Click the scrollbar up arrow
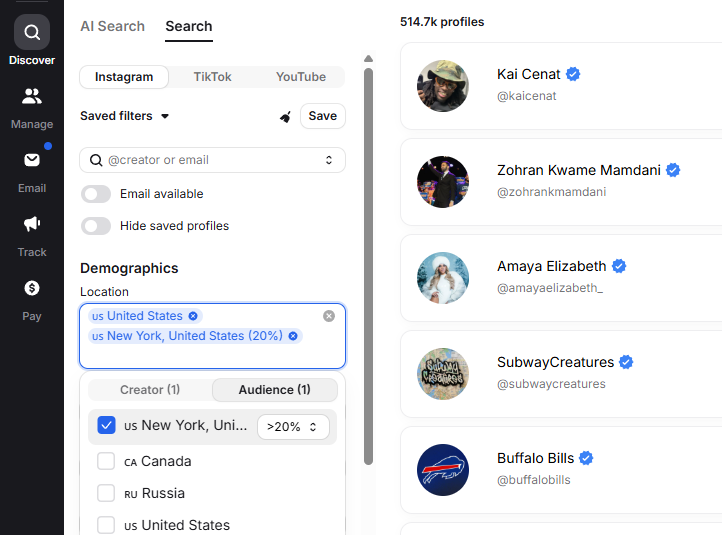The image size is (722, 535). tap(368, 58)
